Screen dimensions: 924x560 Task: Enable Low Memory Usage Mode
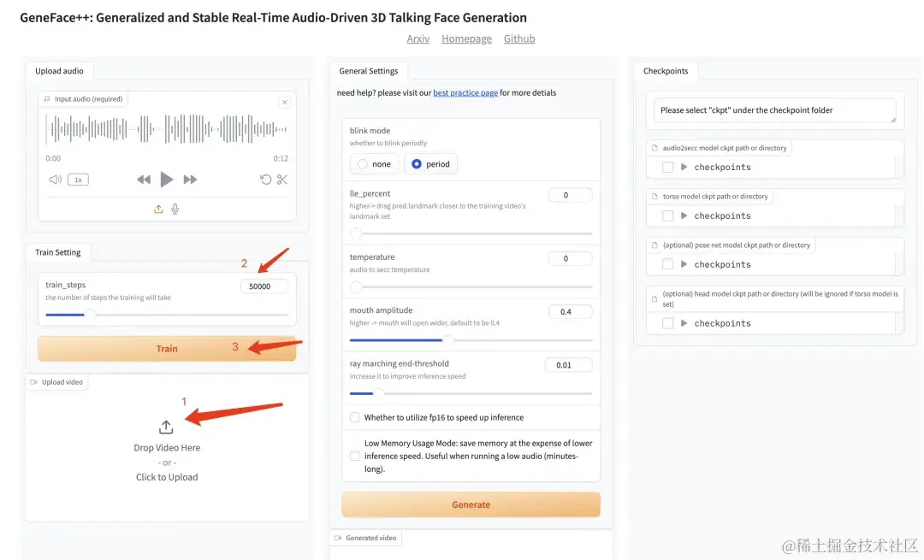(355, 456)
